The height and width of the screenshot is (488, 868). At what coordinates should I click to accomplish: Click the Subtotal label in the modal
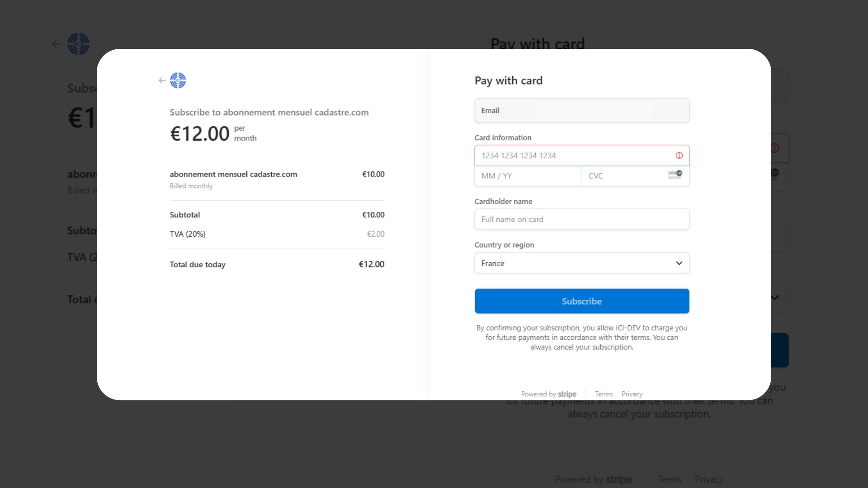click(185, 215)
